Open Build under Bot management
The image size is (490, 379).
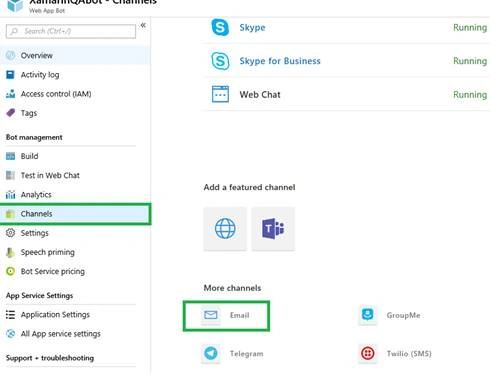pos(29,156)
